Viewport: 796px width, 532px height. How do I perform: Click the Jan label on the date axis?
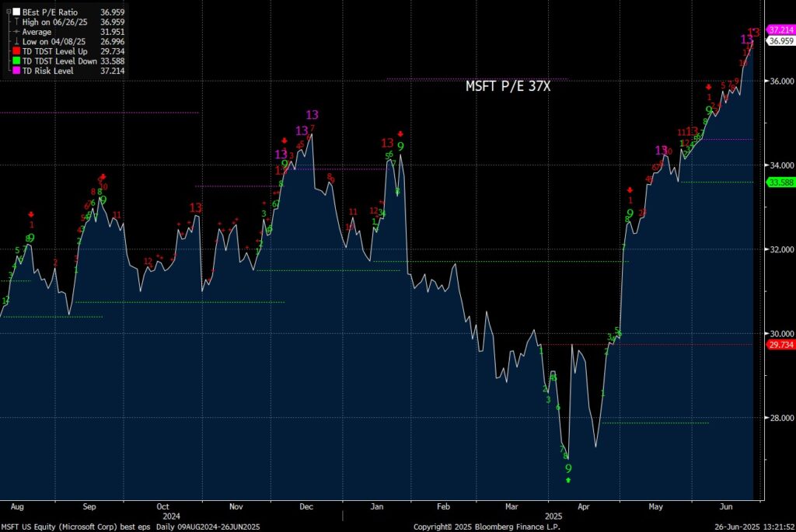tap(377, 506)
